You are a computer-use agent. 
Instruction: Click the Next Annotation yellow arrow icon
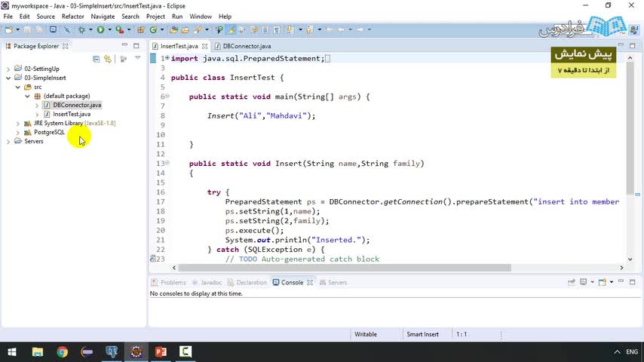click(290, 29)
